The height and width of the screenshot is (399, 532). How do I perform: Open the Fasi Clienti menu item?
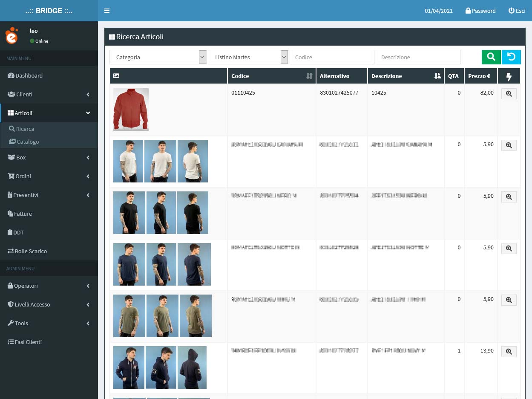point(49,342)
